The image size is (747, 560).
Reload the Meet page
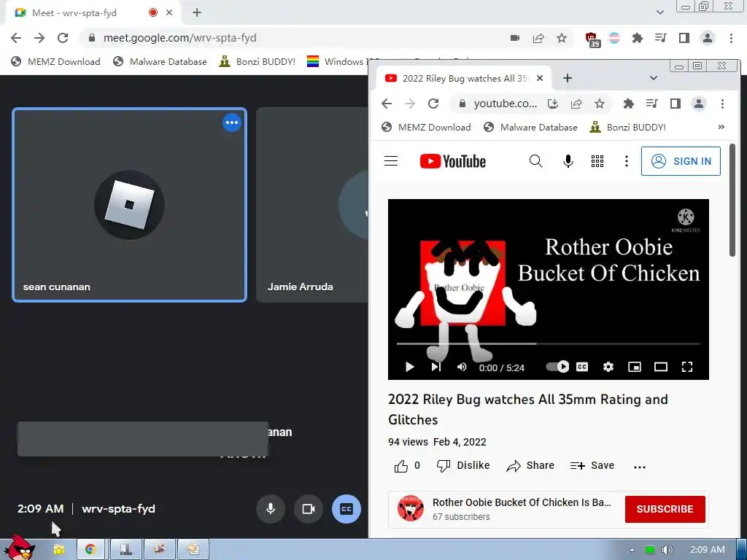(x=63, y=38)
